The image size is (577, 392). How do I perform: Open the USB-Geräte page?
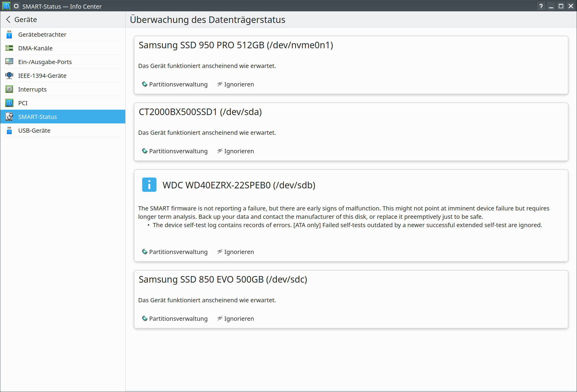point(63,131)
